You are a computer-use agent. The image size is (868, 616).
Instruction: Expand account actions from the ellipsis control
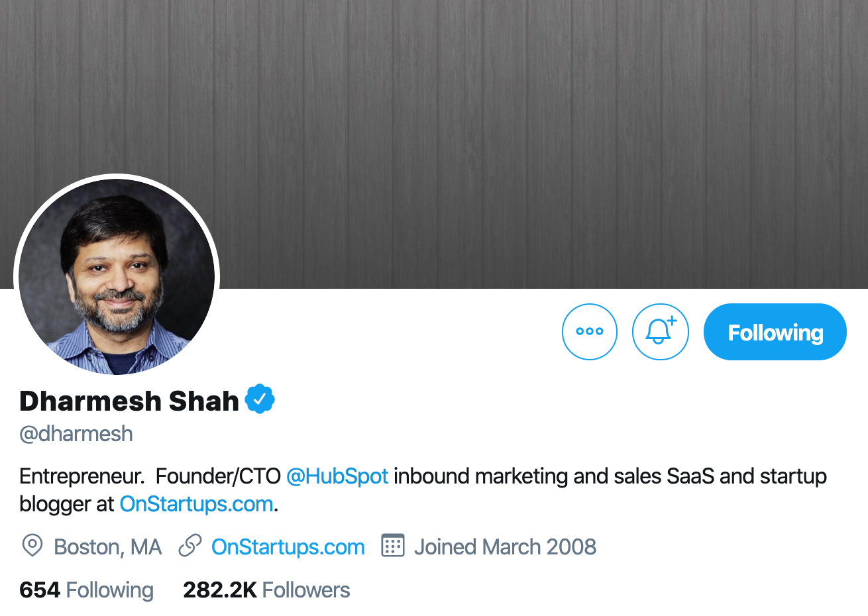589,331
